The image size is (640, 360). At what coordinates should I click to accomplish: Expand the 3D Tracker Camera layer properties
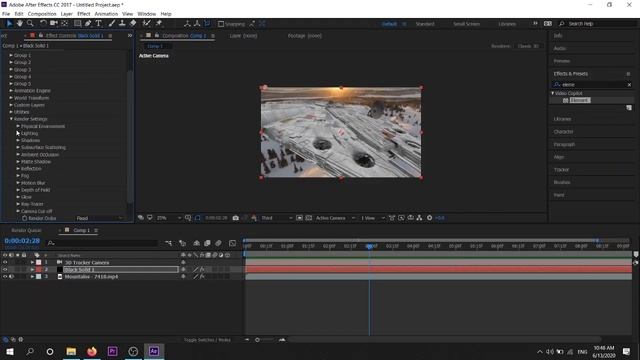click(x=32, y=262)
